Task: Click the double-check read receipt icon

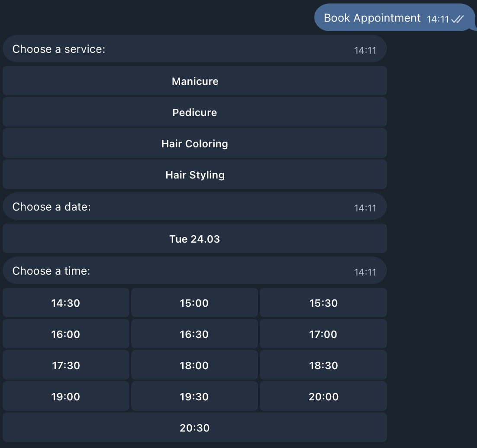Action: point(458,19)
